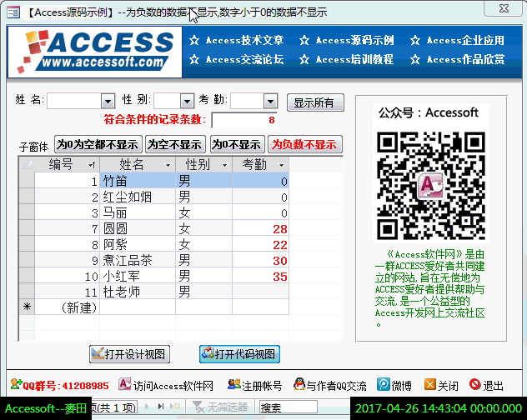This screenshot has width=527, height=420.
Task: Open Access技术文章 link
Action: coord(244,40)
